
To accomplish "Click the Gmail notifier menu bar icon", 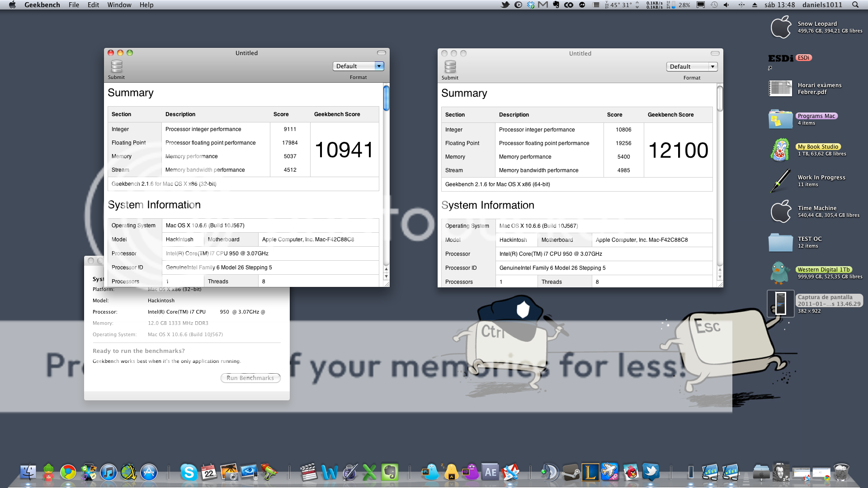I will pos(543,5).
